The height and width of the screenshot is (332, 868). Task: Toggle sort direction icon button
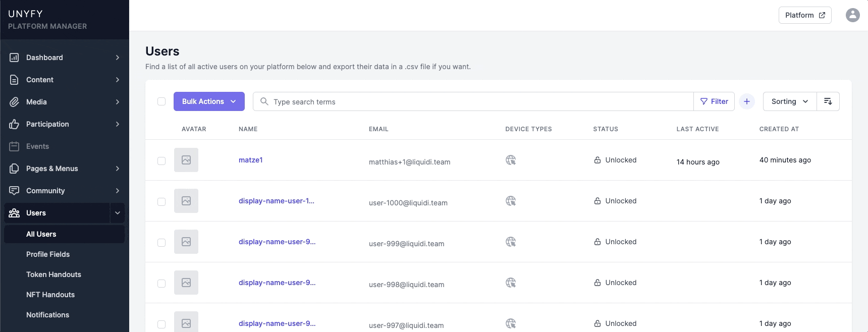pos(828,101)
